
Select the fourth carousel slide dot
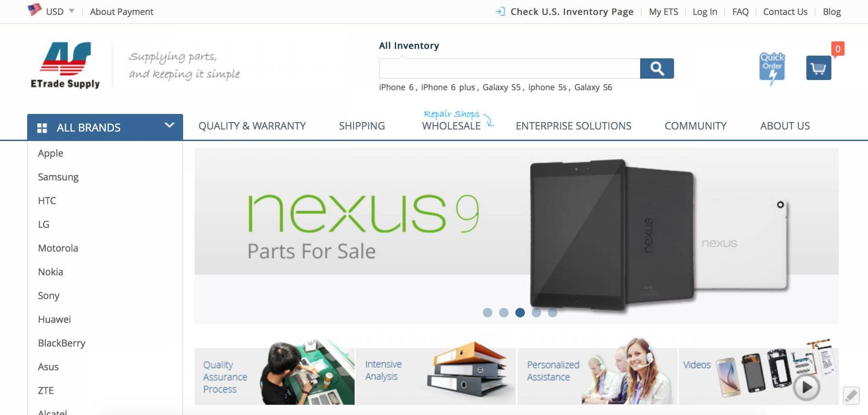(536, 312)
